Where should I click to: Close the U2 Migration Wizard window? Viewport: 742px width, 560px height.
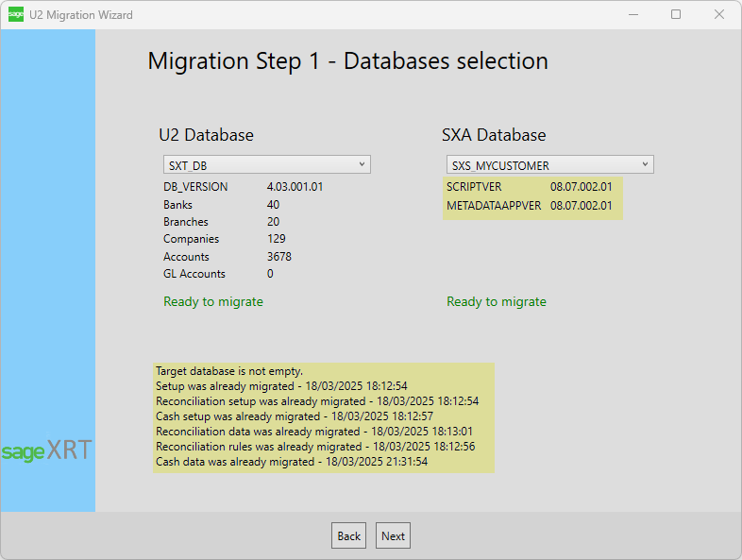[719, 15]
